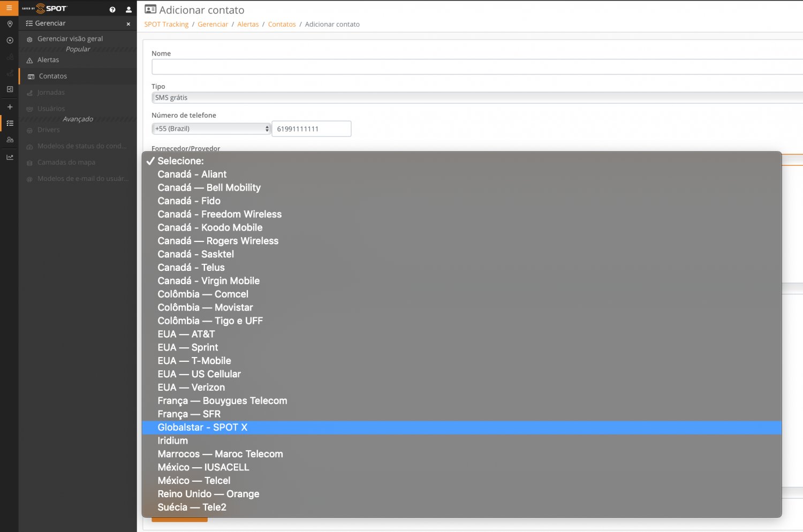
Task: Click the orange hamburger menu icon
Action: (x=9, y=8)
